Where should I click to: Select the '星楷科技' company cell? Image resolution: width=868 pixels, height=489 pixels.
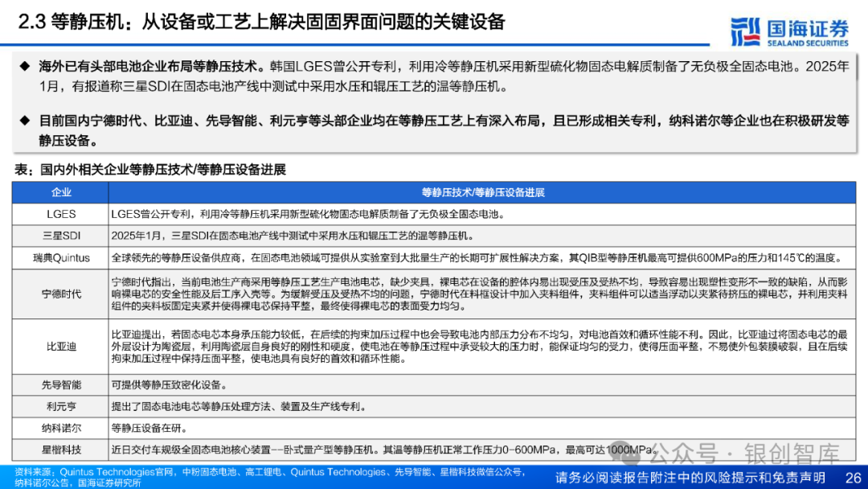tap(61, 450)
